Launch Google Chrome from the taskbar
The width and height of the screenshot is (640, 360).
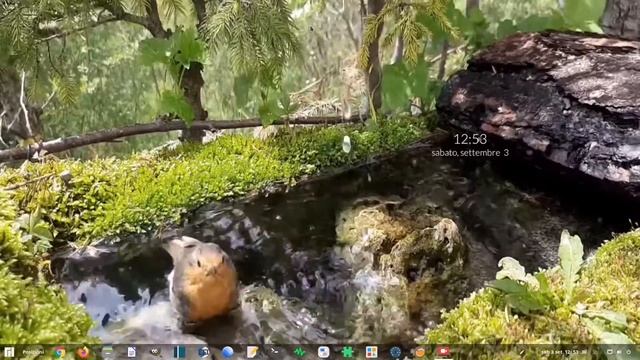tap(59, 352)
